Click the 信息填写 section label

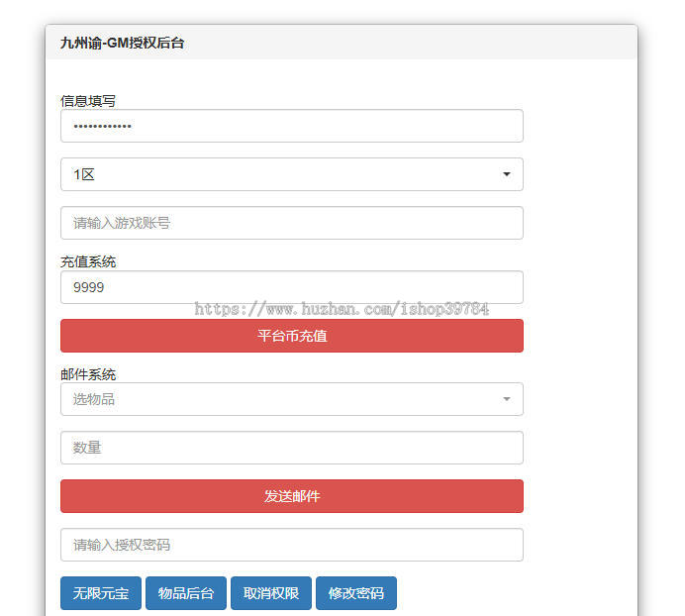coord(88,101)
